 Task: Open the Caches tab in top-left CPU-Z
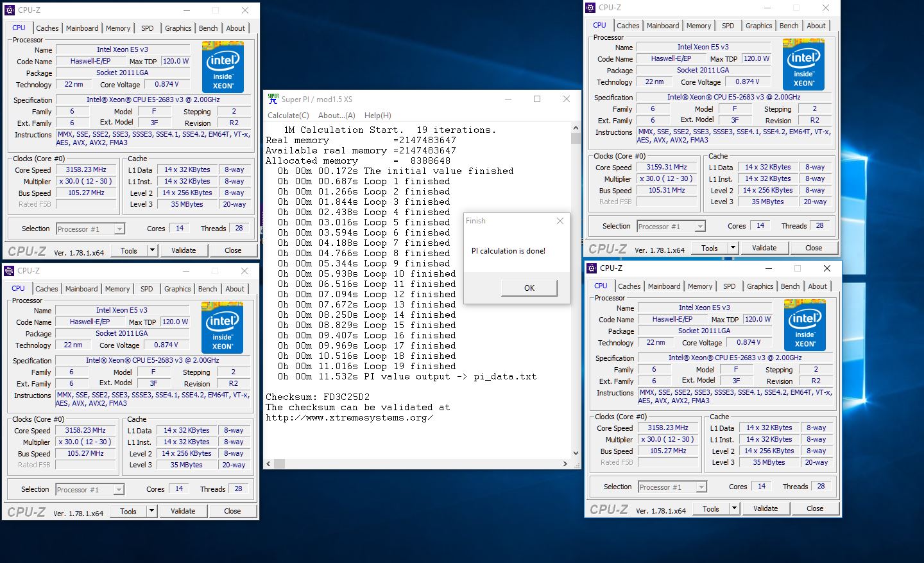[x=47, y=28]
